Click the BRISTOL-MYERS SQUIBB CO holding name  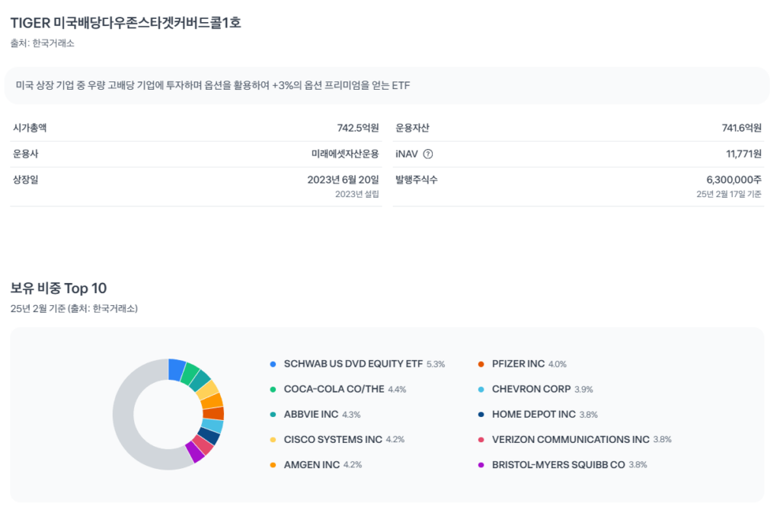pyautogui.click(x=558, y=465)
